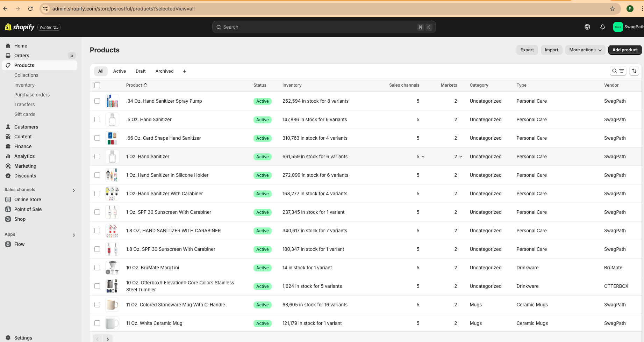Switch to the All view tab
Image resolution: width=644 pixels, height=342 pixels.
click(x=101, y=71)
